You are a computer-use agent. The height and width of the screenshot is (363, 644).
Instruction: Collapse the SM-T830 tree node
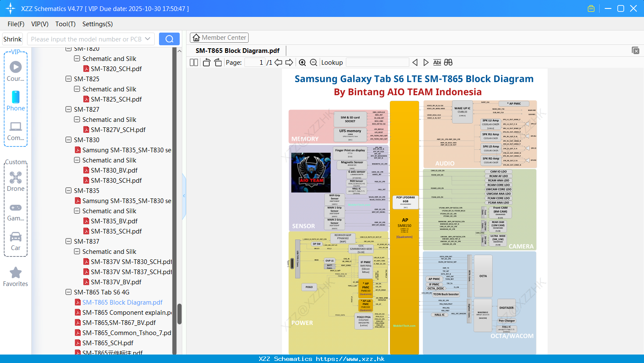[x=69, y=140]
